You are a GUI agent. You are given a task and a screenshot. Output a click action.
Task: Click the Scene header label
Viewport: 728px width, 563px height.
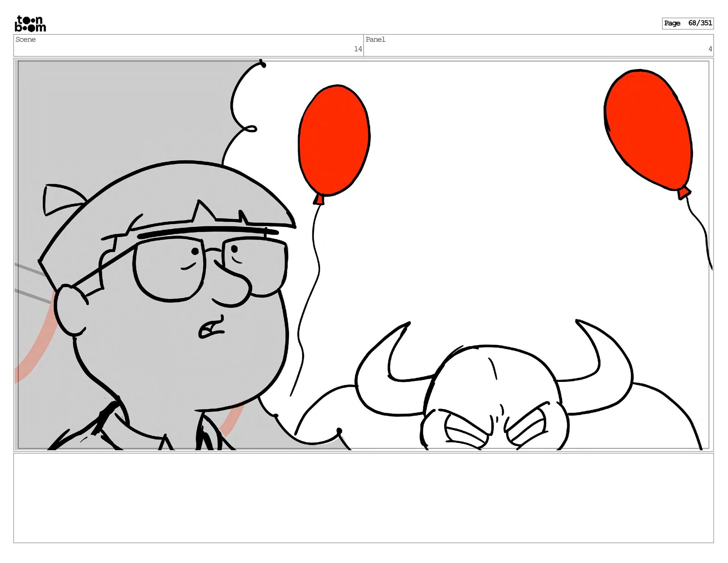pyautogui.click(x=25, y=39)
